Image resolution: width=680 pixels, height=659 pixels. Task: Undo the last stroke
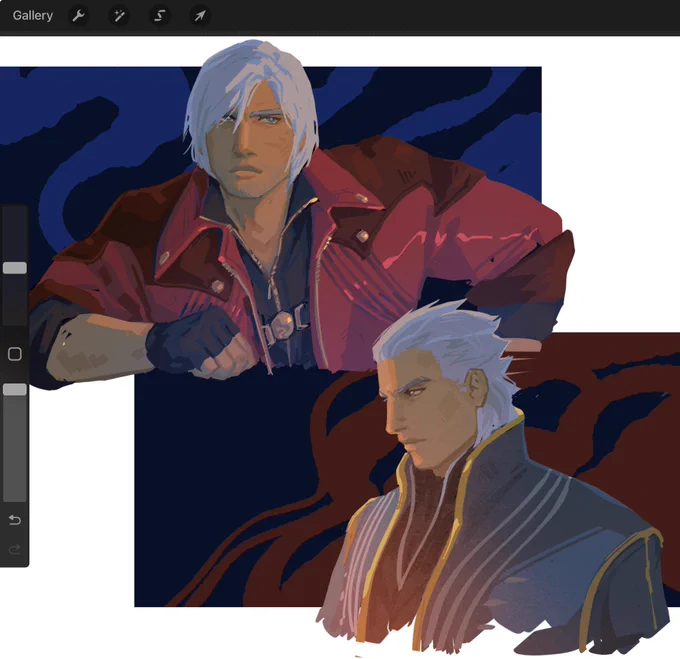[x=15, y=519]
